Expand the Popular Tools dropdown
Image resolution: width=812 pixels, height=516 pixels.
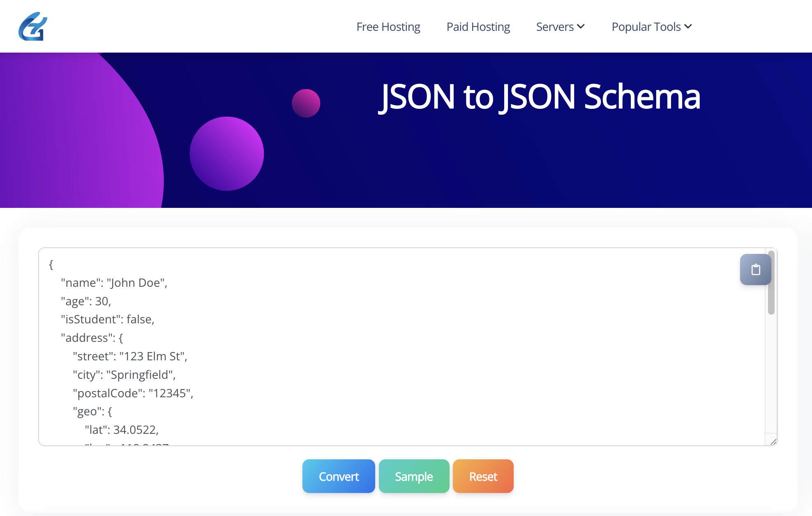pos(652,26)
